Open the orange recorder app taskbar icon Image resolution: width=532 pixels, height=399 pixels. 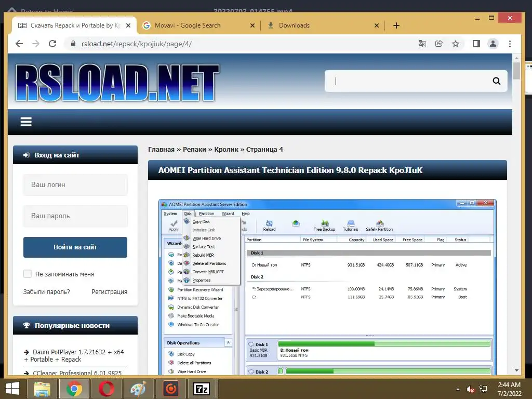coord(170,389)
